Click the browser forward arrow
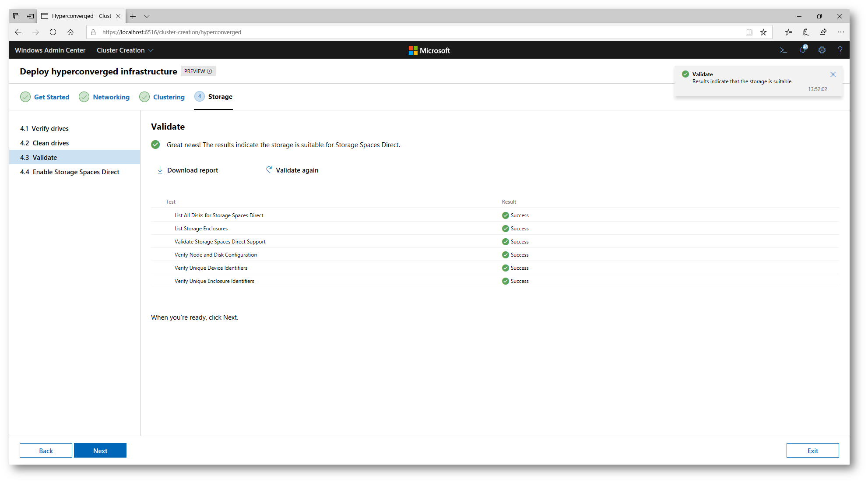 tap(35, 32)
